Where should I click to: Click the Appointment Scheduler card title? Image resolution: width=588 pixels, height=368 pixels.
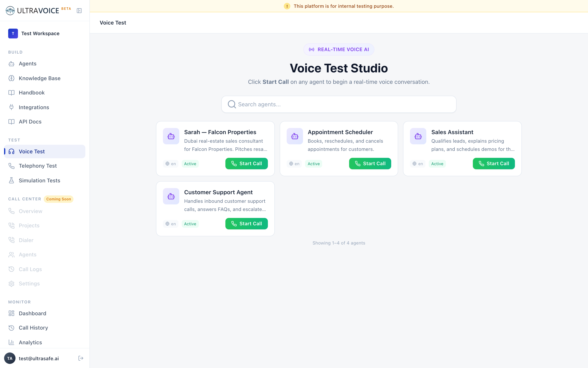tap(340, 132)
